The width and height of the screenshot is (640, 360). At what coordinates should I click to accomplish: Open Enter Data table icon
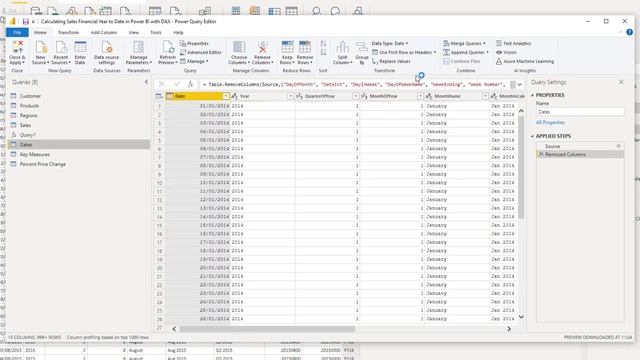(x=80, y=47)
